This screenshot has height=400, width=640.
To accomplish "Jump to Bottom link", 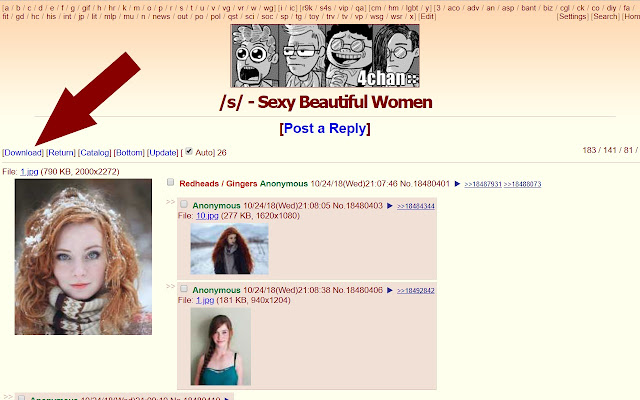I will (x=129, y=153).
